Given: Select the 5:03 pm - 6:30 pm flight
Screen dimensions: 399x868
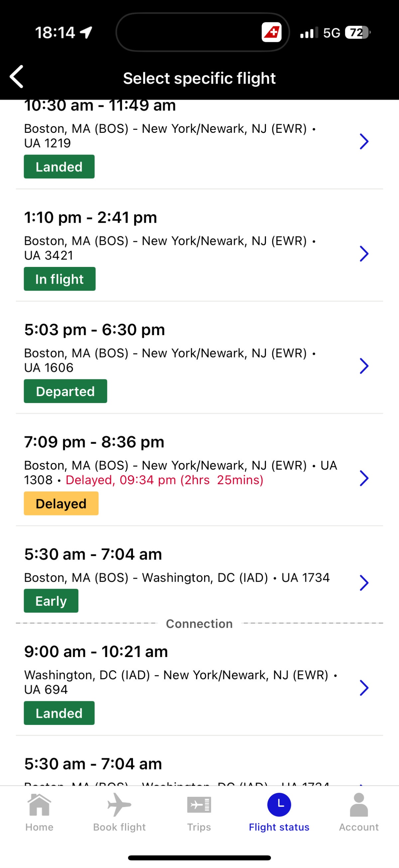Looking at the screenshot, I should coord(199,357).
